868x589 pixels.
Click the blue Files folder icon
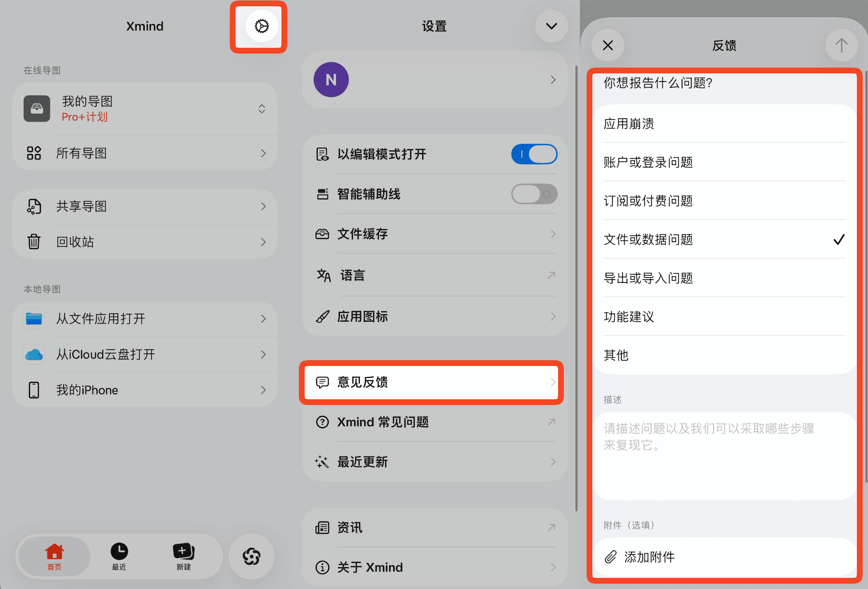tap(34, 319)
